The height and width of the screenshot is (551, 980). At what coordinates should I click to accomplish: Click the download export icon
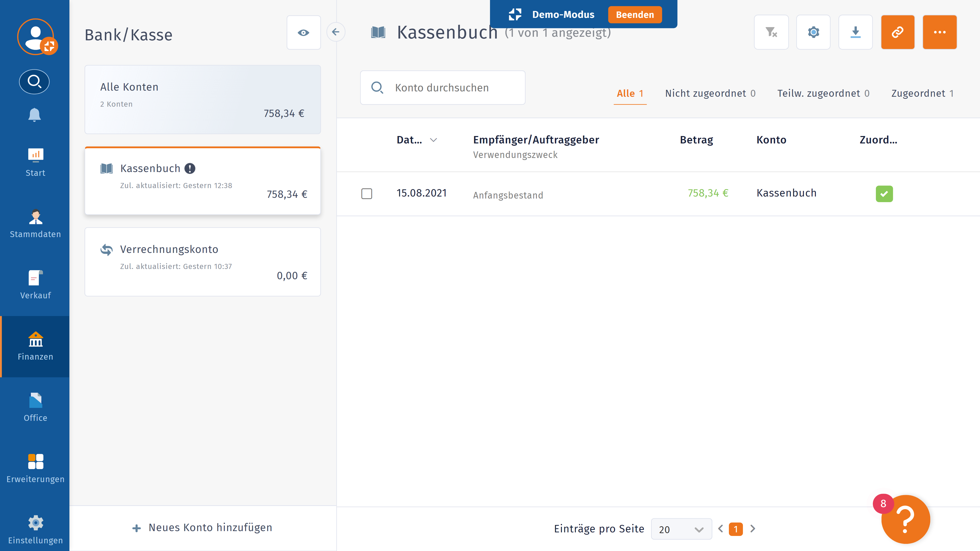(x=855, y=32)
